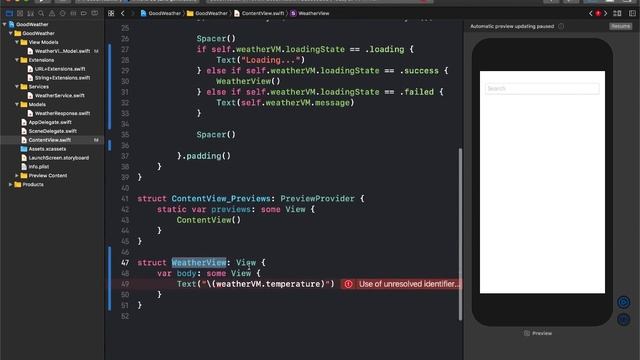Screen dimensions: 640x360
Task: Open the Test navigator tab
Action: [62, 13]
